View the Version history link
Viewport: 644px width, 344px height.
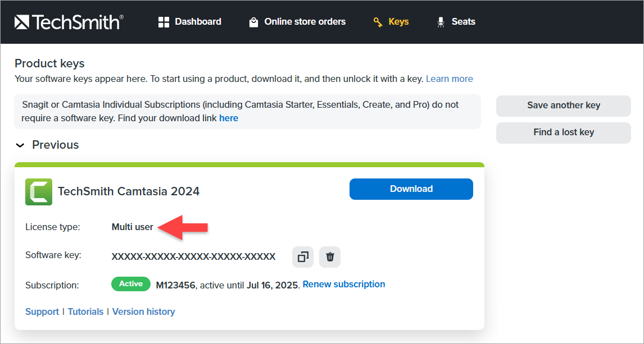[144, 311]
